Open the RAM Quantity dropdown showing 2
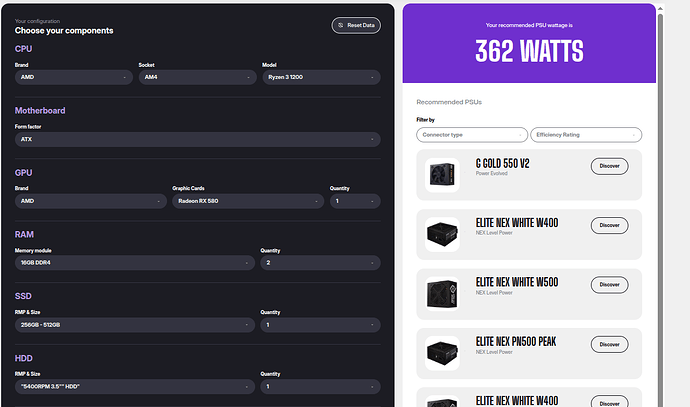This screenshot has width=690, height=407. 320,263
